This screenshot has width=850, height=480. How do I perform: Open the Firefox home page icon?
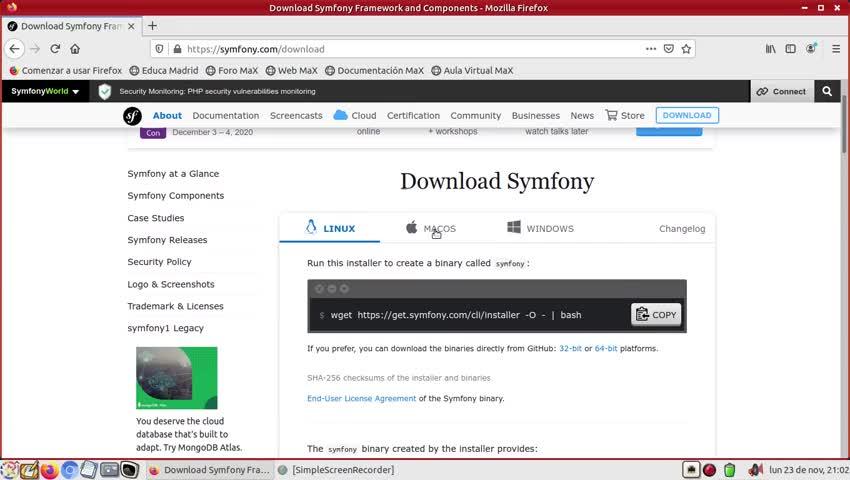coord(75,49)
